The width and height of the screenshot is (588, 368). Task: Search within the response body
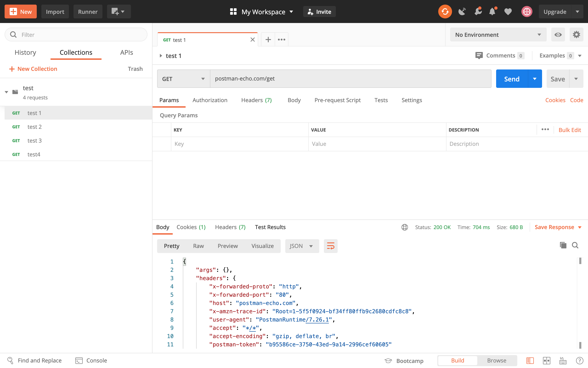click(x=575, y=245)
